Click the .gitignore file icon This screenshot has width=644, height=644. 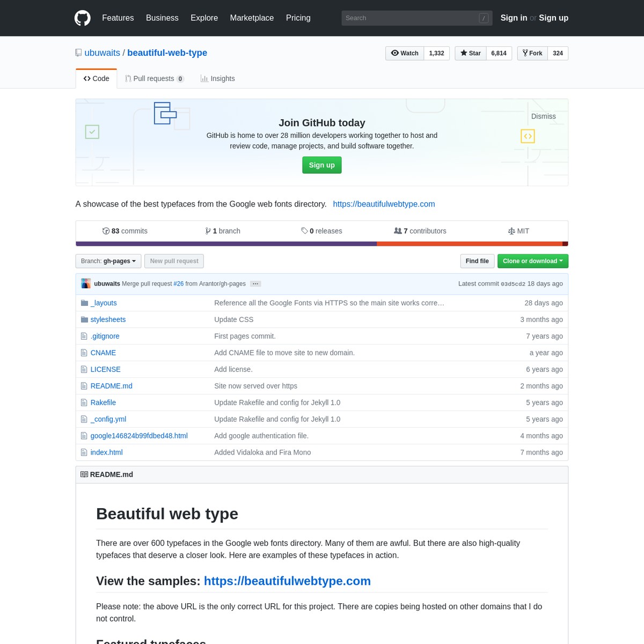[x=84, y=336]
